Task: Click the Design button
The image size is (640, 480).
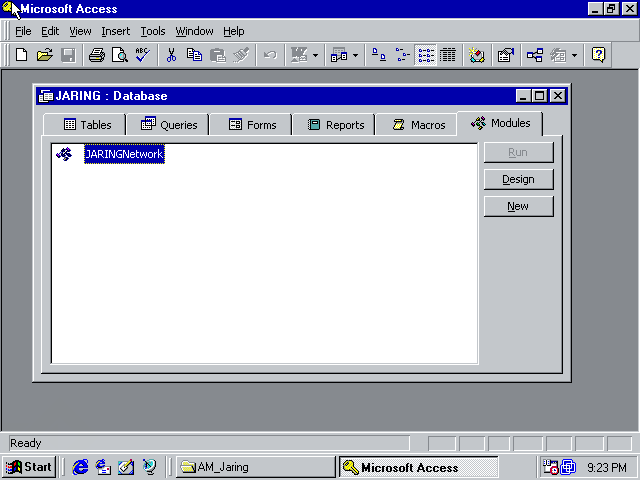Action: pos(518,179)
